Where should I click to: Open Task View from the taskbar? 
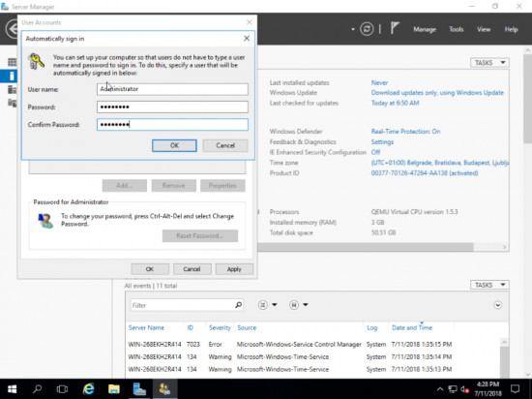point(62,388)
